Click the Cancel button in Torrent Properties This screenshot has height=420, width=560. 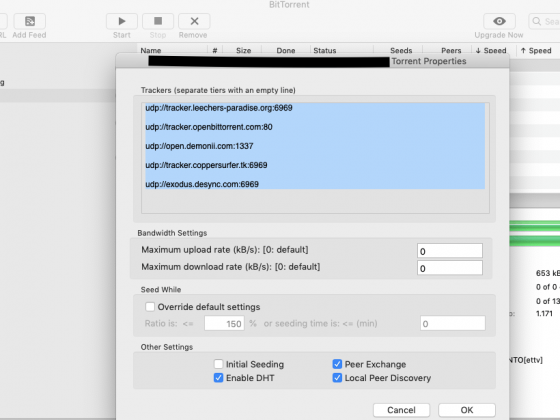coord(401,410)
